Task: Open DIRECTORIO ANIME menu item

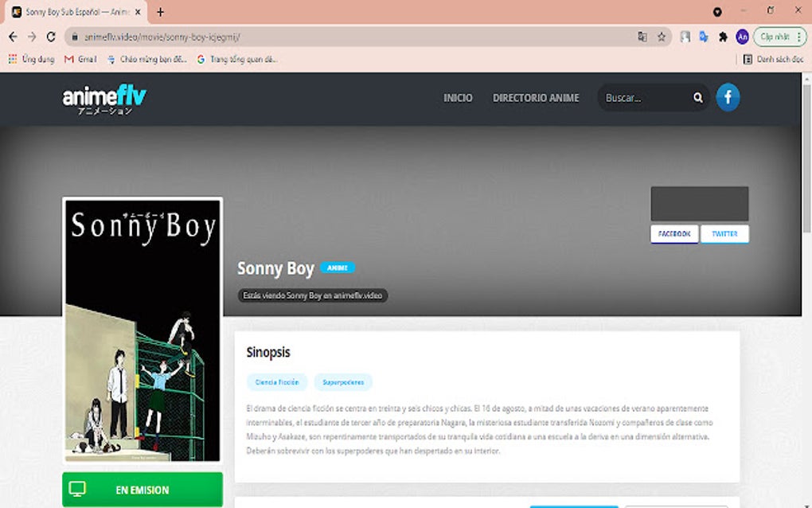Action: pyautogui.click(x=536, y=98)
